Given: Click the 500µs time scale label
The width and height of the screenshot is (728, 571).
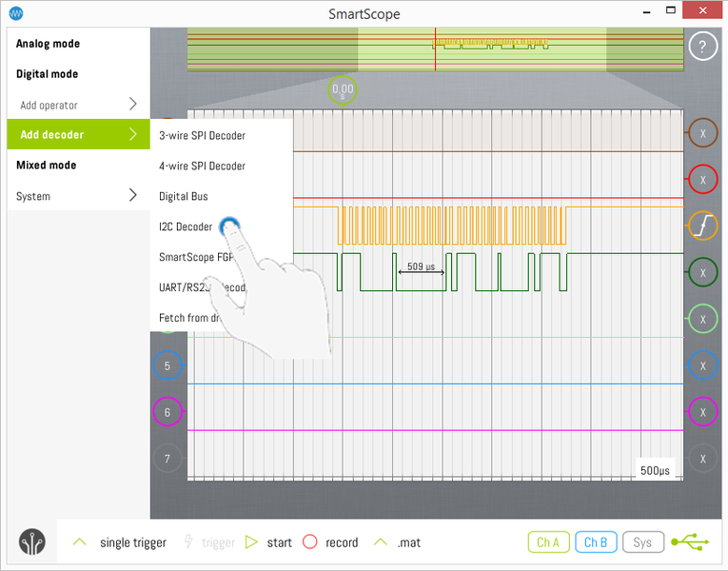Looking at the screenshot, I should click(656, 470).
